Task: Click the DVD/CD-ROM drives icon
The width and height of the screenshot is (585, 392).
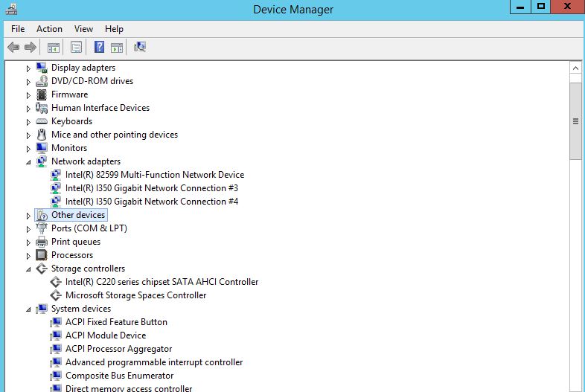Action: tap(42, 81)
